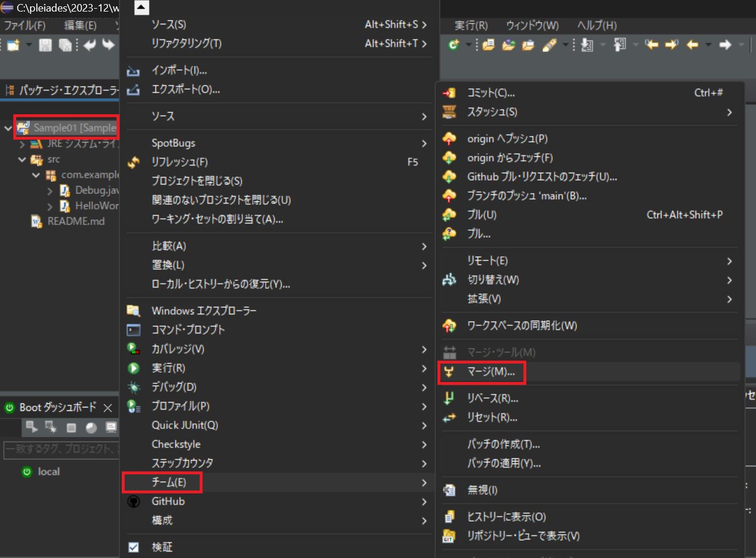Select the local item in Boot dashboard
This screenshot has width=756, height=558.
coord(48,471)
